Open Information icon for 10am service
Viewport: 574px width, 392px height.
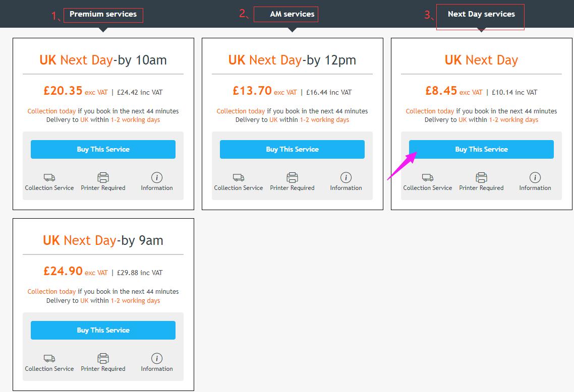(157, 177)
